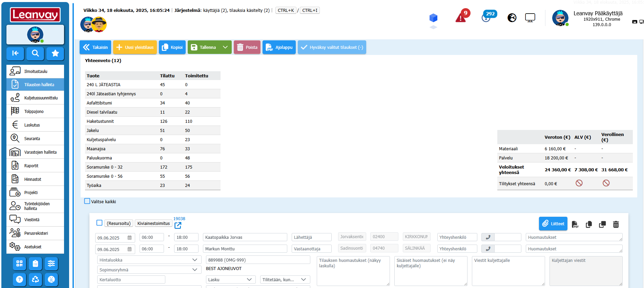Collapse sidebar with the arrow-to-bar icon
This screenshot has height=288, width=644.
coord(15,53)
